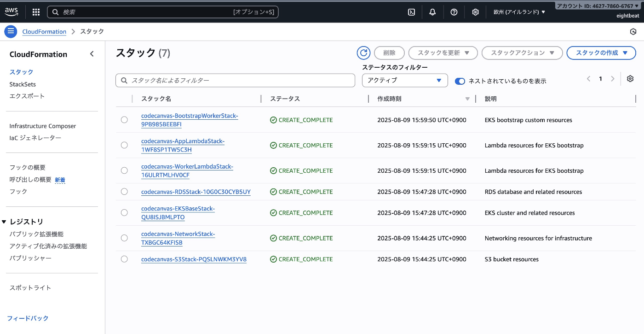Screen dimensions: 644x334
Task: Go to next page of stacks
Action: coord(612,79)
